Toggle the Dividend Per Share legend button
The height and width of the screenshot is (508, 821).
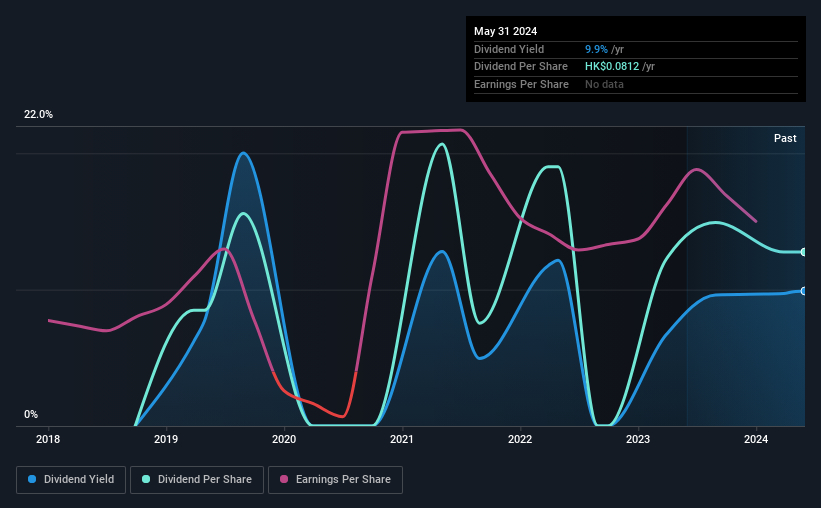click(x=197, y=479)
